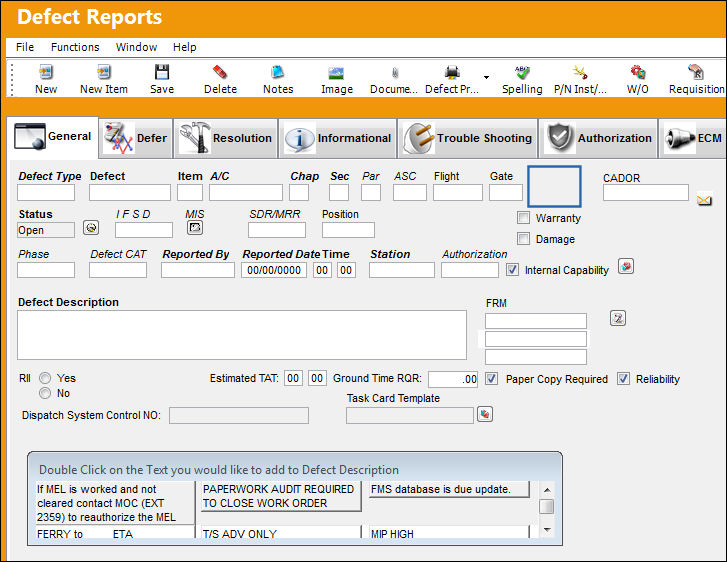Click the Position input field
727x562 pixels.
tap(348, 230)
